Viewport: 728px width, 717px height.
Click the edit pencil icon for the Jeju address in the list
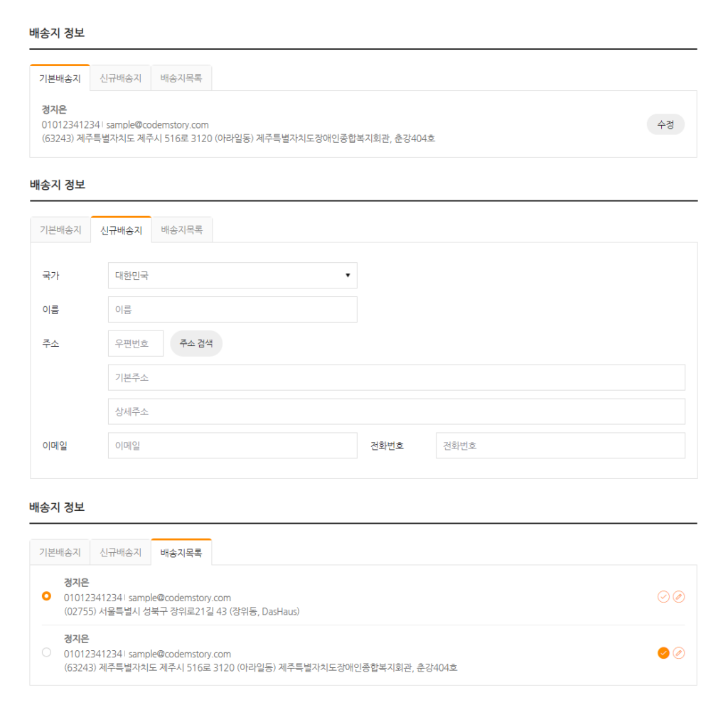[679, 653]
